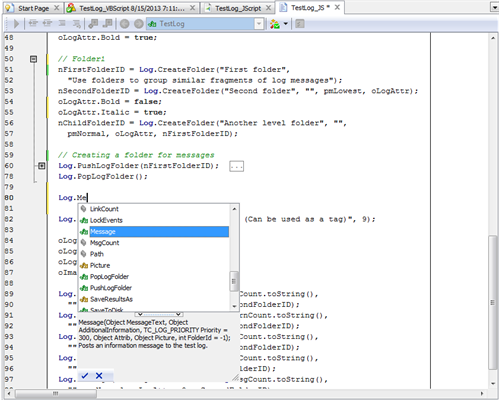The image size is (499, 400).
Task: Click the property icon beside LinkCount
Action: tap(84, 209)
